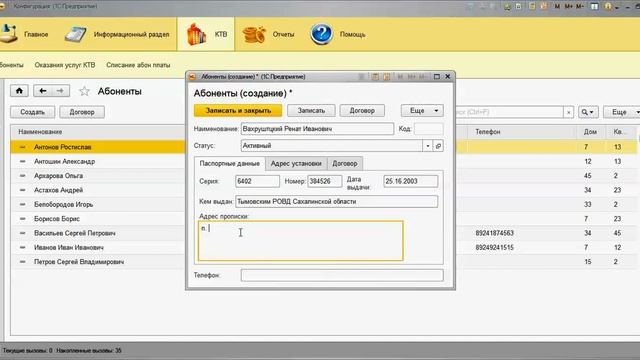Click the Номер field with 384526
Screen dimensions: 640x360
point(324,181)
